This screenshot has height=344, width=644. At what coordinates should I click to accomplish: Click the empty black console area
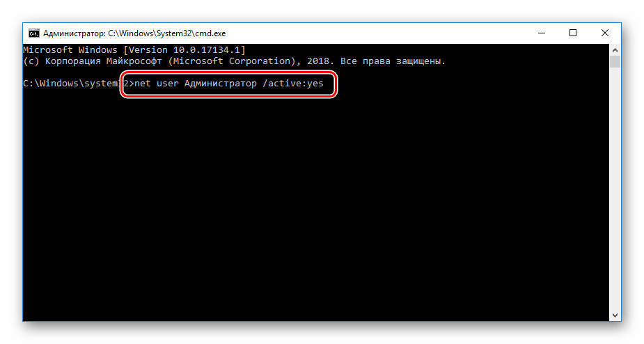coord(313,209)
